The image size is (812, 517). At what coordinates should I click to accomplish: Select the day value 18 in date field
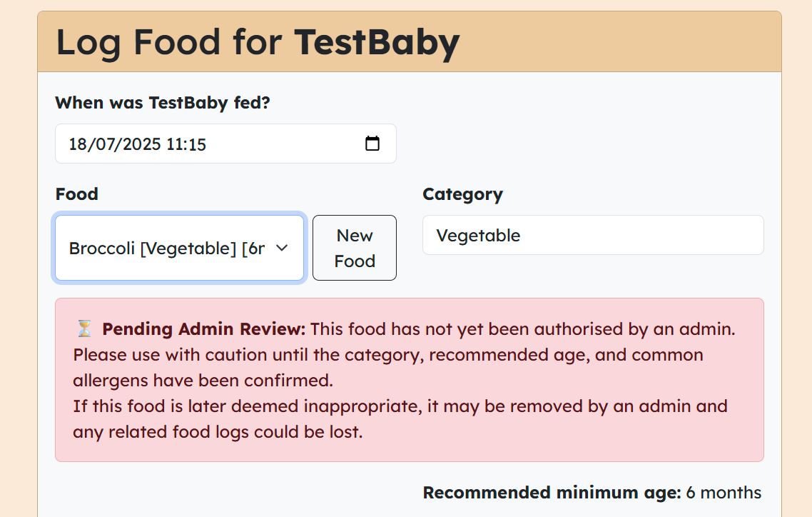tap(77, 144)
